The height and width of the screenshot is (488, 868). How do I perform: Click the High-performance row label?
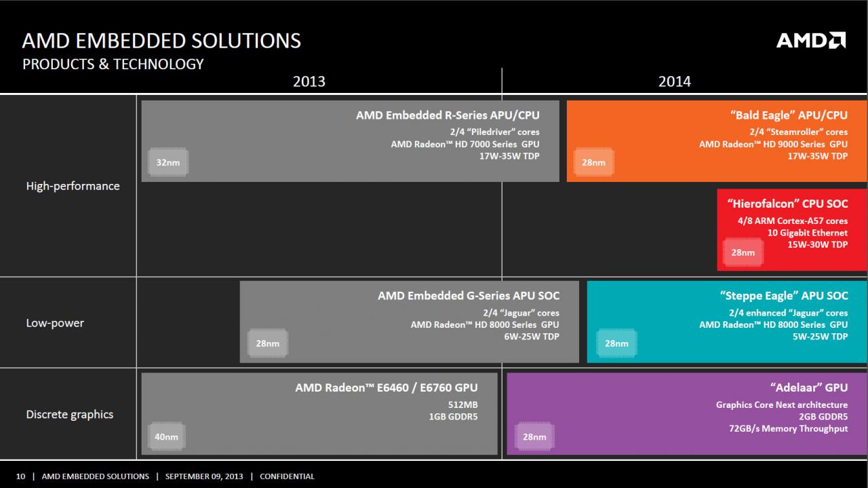point(73,186)
